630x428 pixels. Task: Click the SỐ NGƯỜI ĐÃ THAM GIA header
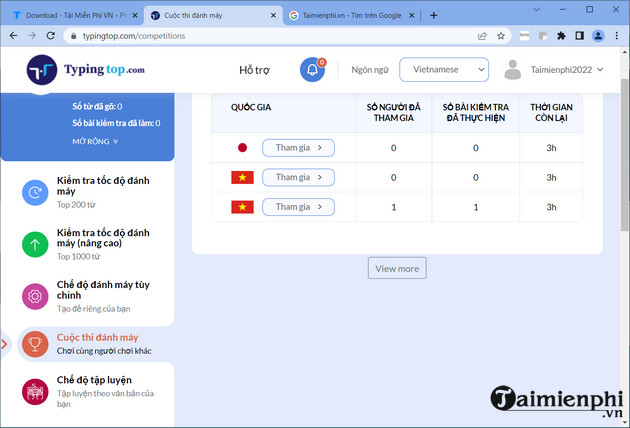point(393,113)
